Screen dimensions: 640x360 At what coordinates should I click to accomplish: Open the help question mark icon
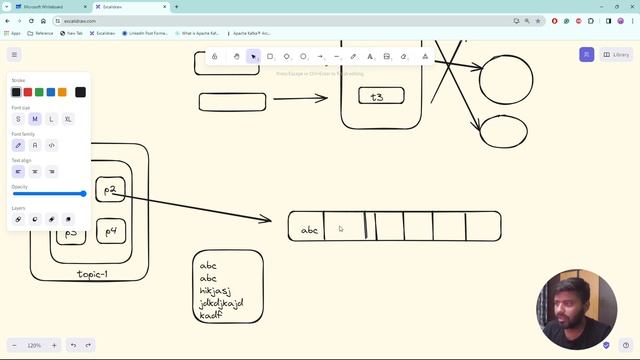click(x=626, y=345)
